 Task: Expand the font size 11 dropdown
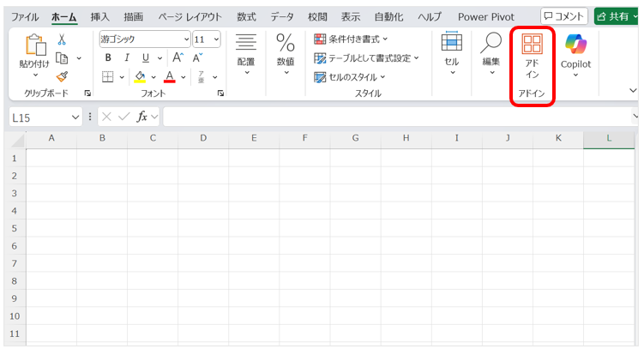[216, 39]
